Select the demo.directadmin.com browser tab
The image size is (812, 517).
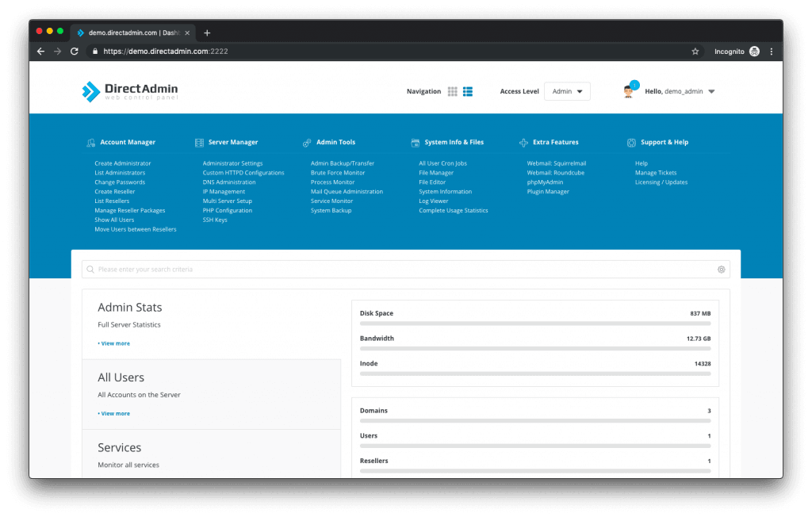coord(127,33)
